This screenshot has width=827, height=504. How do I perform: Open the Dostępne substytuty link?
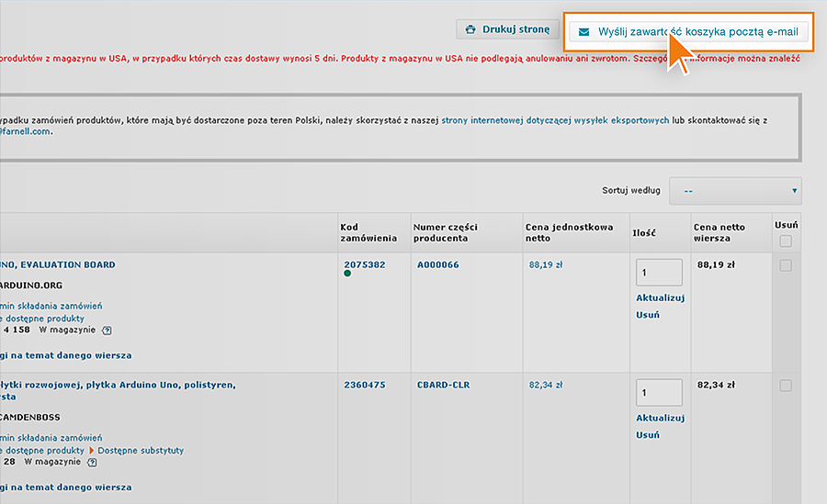click(141, 451)
